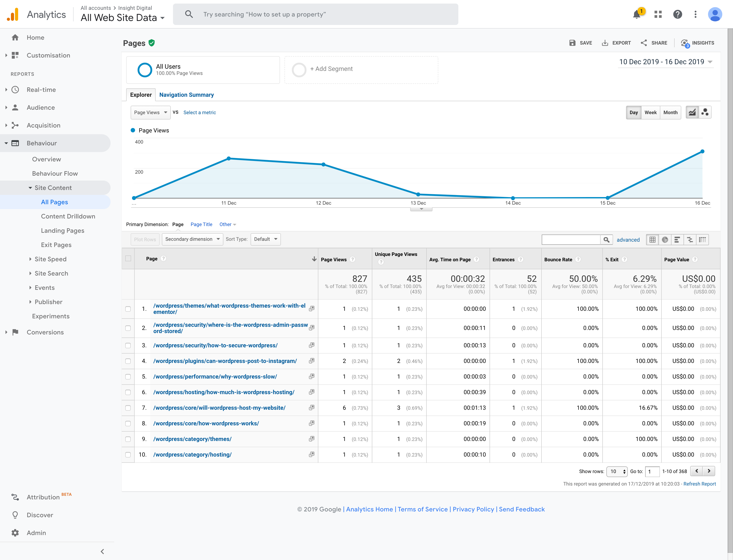This screenshot has width=733, height=560.
Task: Click the table filter search input field
Action: click(x=571, y=239)
